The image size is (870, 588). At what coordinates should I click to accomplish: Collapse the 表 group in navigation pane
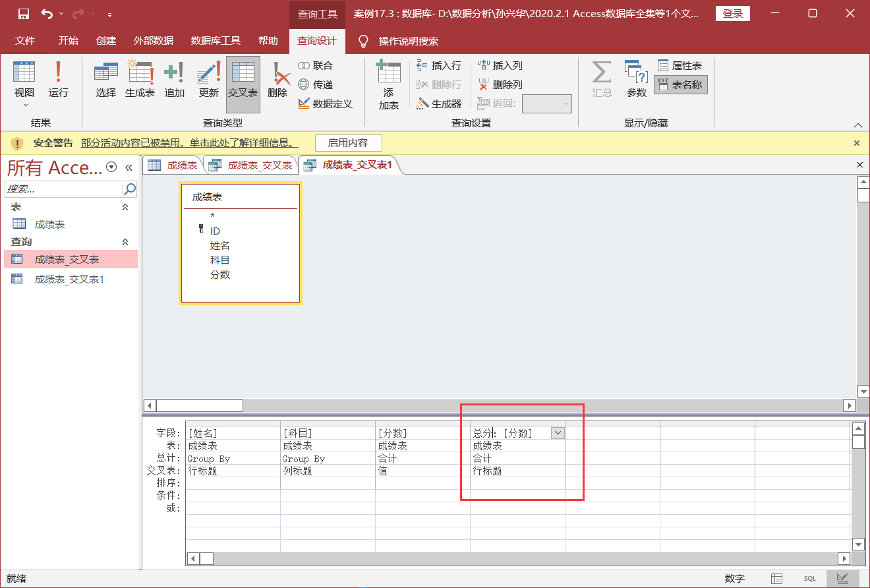click(x=125, y=207)
